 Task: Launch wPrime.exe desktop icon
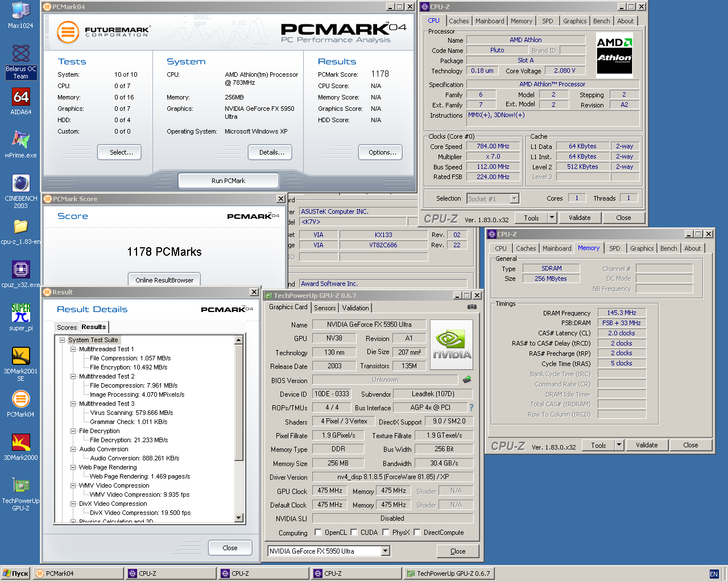tap(20, 144)
